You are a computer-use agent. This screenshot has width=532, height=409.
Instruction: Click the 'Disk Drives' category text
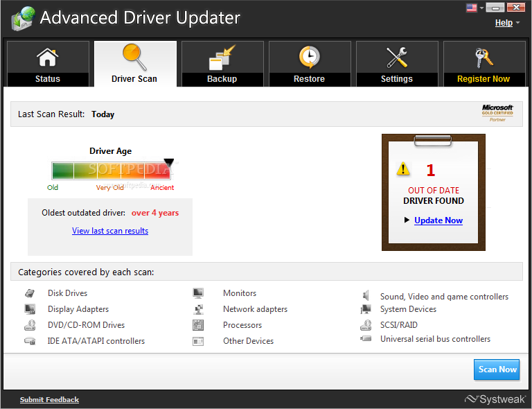click(x=67, y=293)
